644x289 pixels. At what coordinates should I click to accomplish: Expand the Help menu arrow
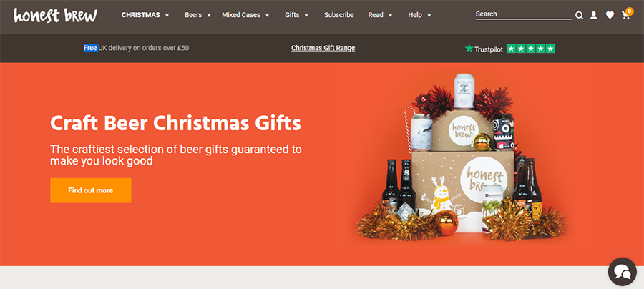point(429,16)
